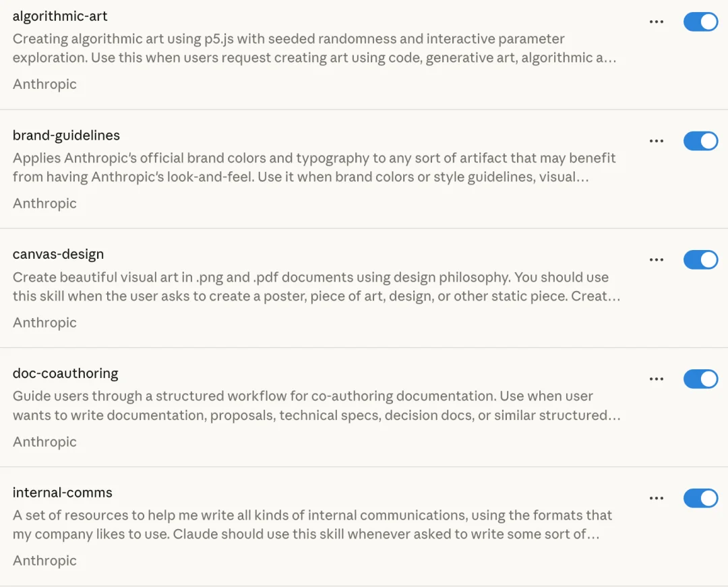The width and height of the screenshot is (728, 587).
Task: Disable the brand-guidelines skill toggle
Action: [x=700, y=141]
